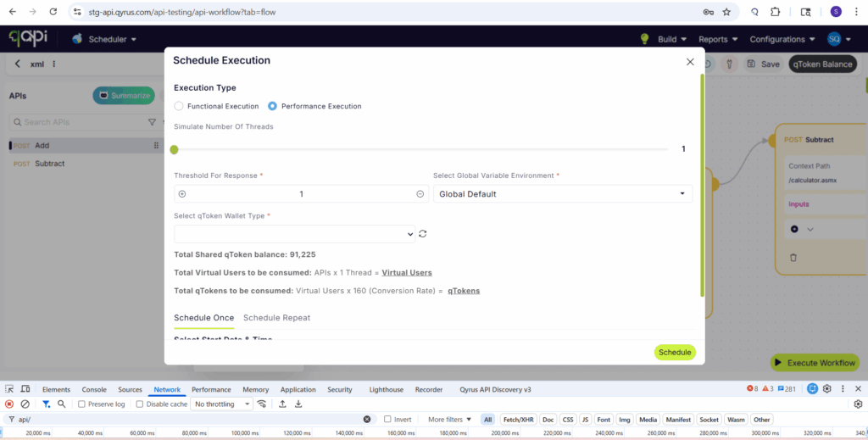Open the Elements tab in DevTools
This screenshot has height=440, width=868.
(x=57, y=390)
